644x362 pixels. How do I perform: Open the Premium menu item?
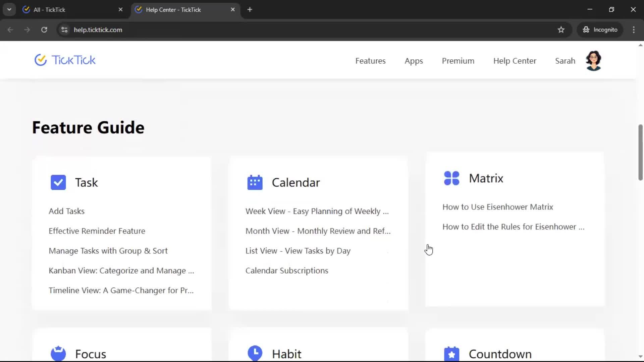point(458,61)
